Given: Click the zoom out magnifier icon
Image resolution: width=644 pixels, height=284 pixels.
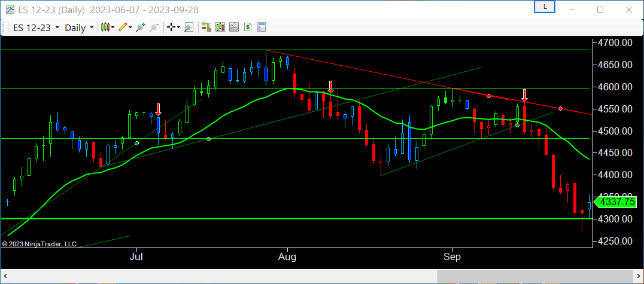Looking at the screenshot, I should tap(154, 28).
